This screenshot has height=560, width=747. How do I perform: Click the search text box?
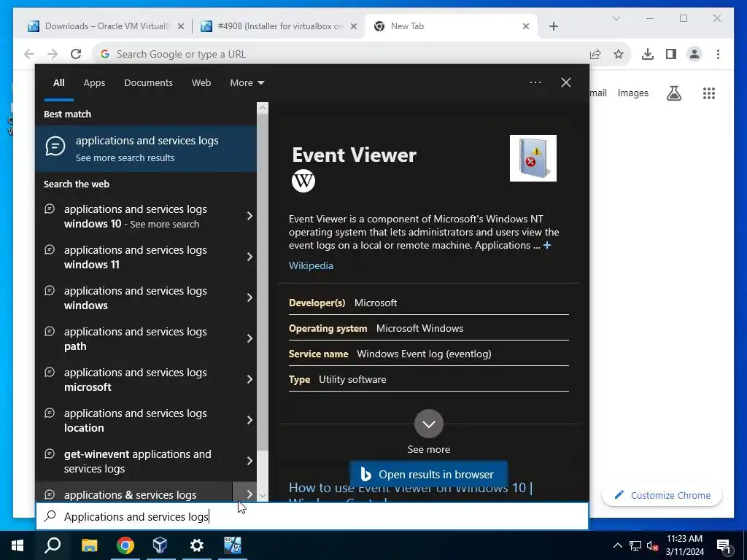pyautogui.click(x=312, y=516)
